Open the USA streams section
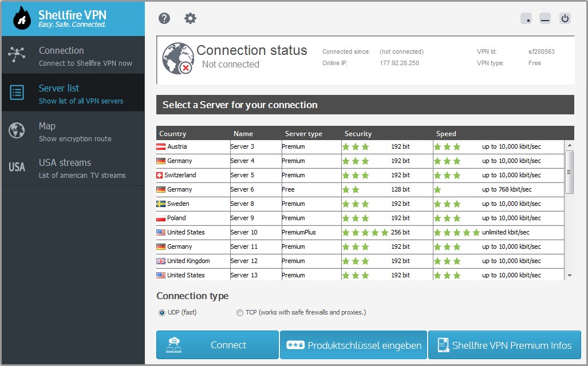588x366 pixels. click(73, 168)
